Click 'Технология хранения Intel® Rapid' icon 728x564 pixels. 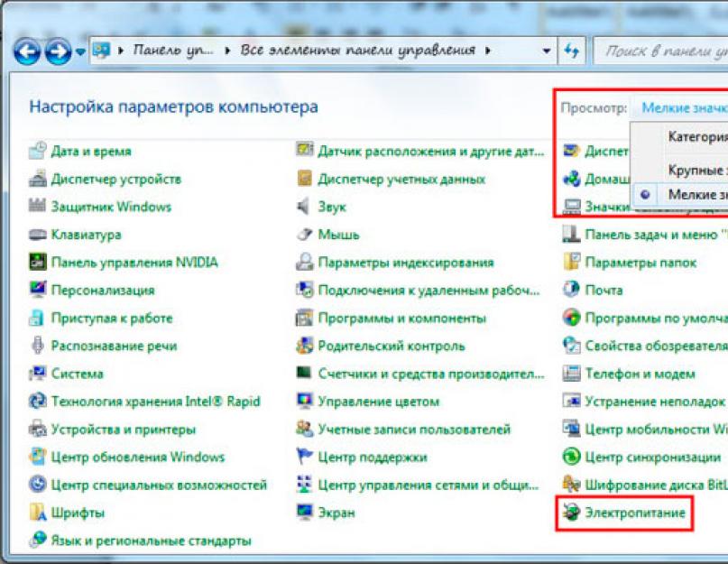(x=38, y=401)
